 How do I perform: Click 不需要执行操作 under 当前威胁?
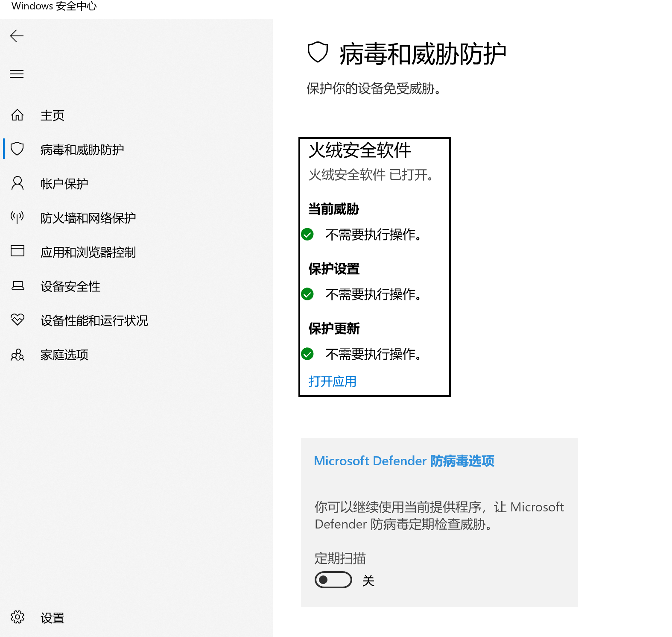pos(374,234)
